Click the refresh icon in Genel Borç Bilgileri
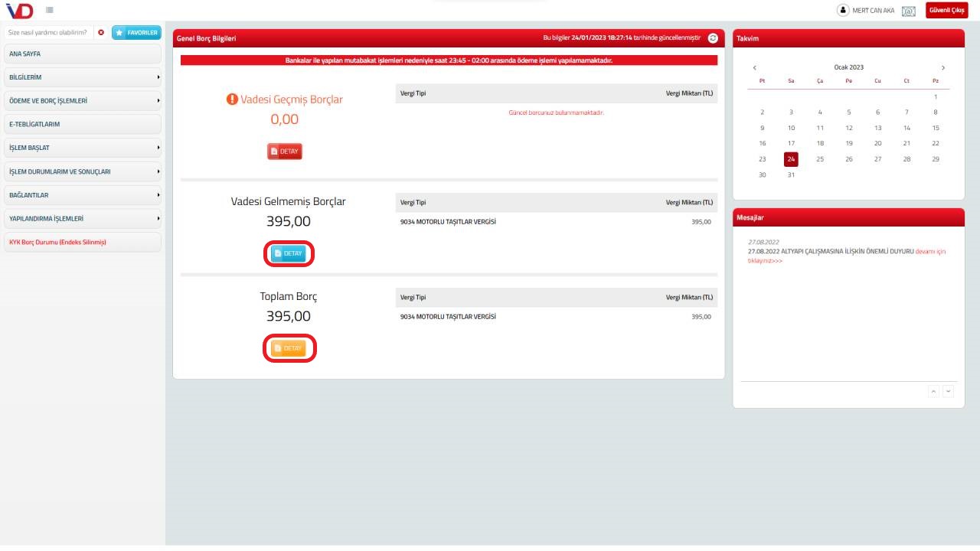The height and width of the screenshot is (551, 980). [x=713, y=38]
